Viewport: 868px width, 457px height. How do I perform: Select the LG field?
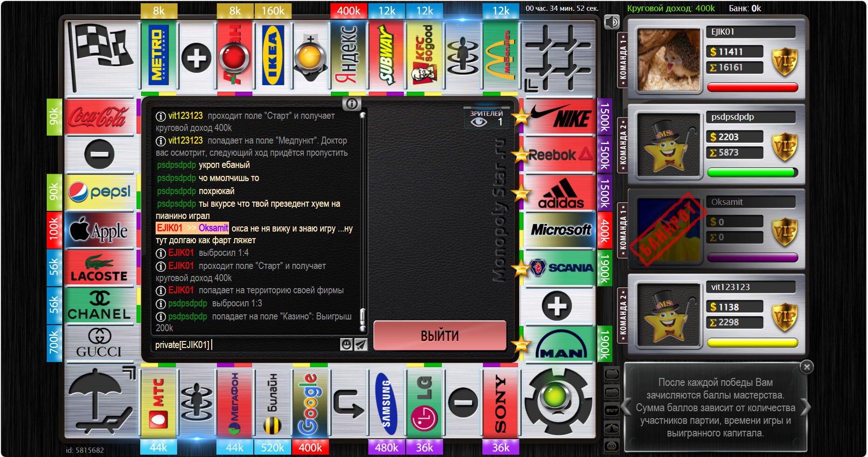(424, 403)
